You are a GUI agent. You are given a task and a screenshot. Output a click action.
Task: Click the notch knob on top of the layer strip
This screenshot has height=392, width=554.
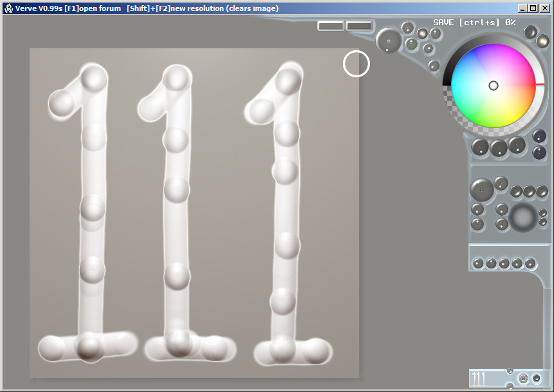coord(510,371)
